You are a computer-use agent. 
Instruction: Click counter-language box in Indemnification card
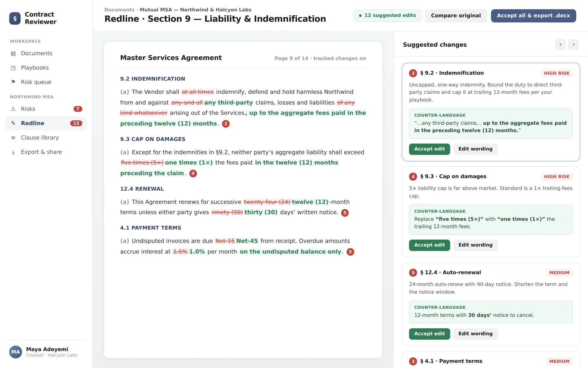(x=491, y=124)
